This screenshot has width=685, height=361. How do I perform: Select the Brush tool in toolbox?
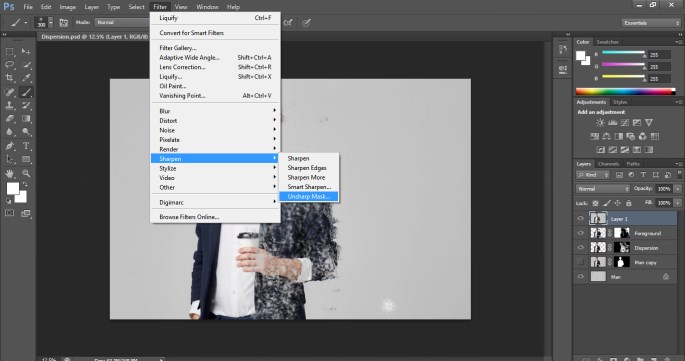click(26, 92)
